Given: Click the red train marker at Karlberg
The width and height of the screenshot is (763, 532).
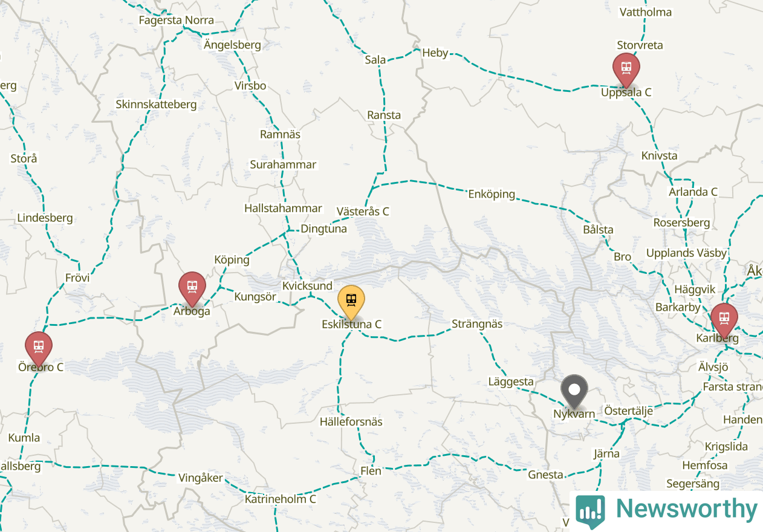Looking at the screenshot, I should tap(724, 320).
